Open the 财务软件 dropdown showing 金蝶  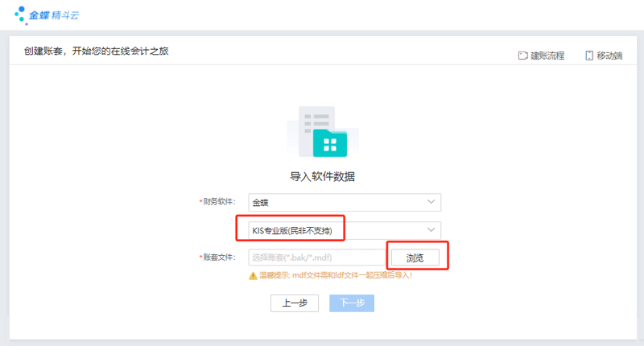point(345,202)
